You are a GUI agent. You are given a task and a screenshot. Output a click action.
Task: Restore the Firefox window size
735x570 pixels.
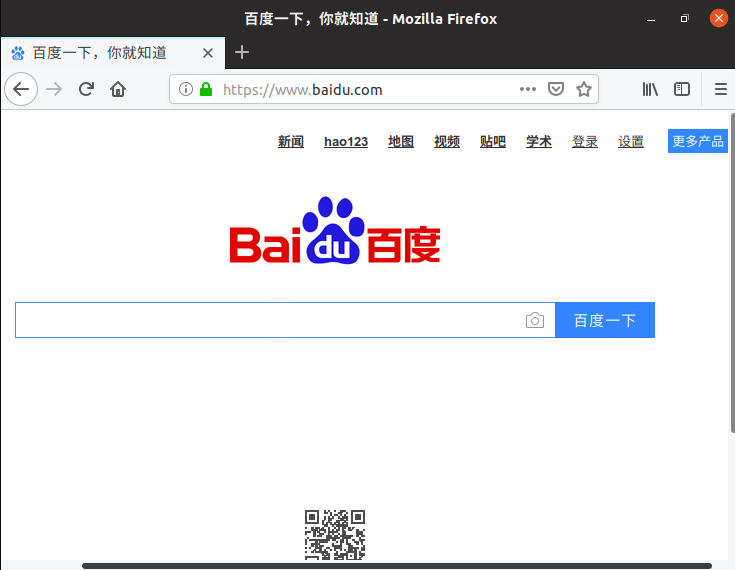684,19
